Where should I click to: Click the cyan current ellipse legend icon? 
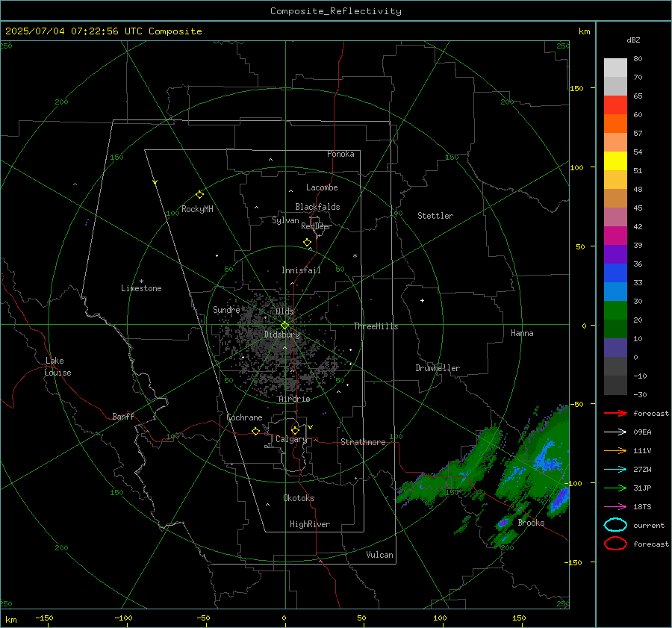point(615,525)
